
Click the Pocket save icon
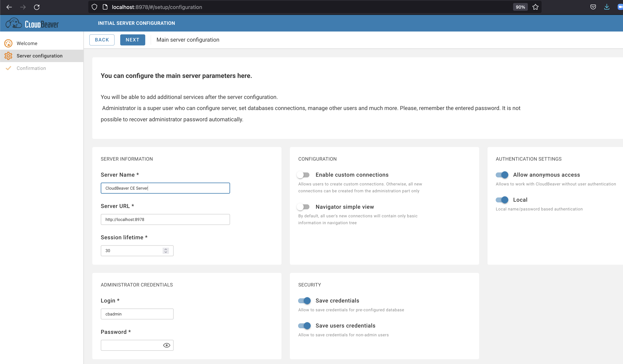(x=593, y=7)
